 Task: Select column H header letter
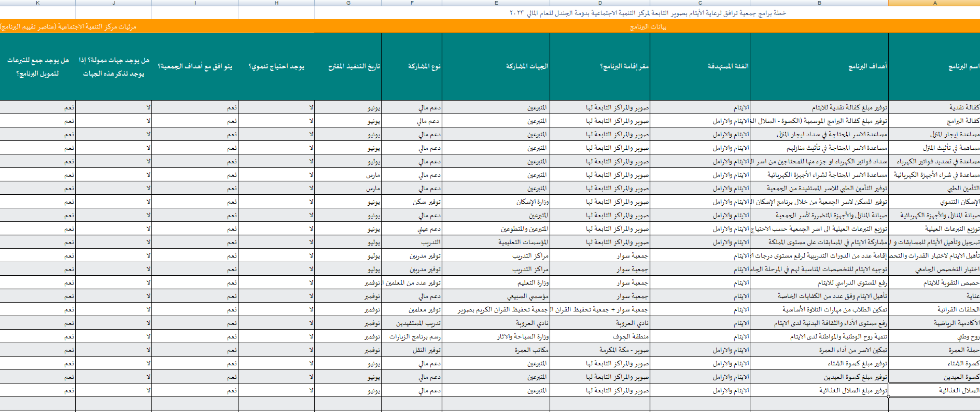277,3
